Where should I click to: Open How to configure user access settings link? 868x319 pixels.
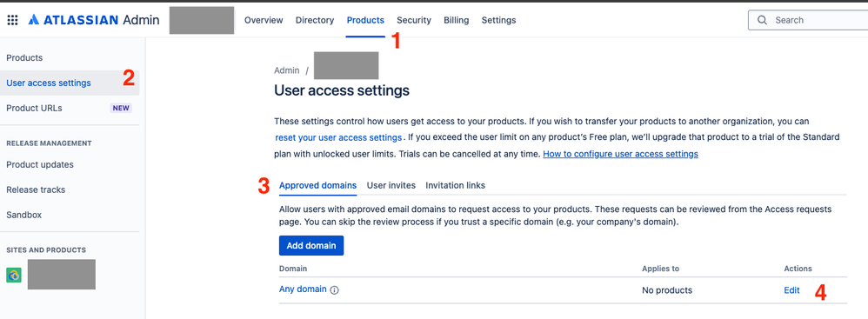point(620,154)
